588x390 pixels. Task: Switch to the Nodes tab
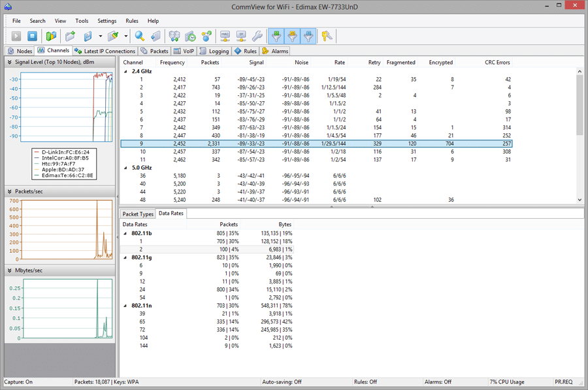(20, 50)
